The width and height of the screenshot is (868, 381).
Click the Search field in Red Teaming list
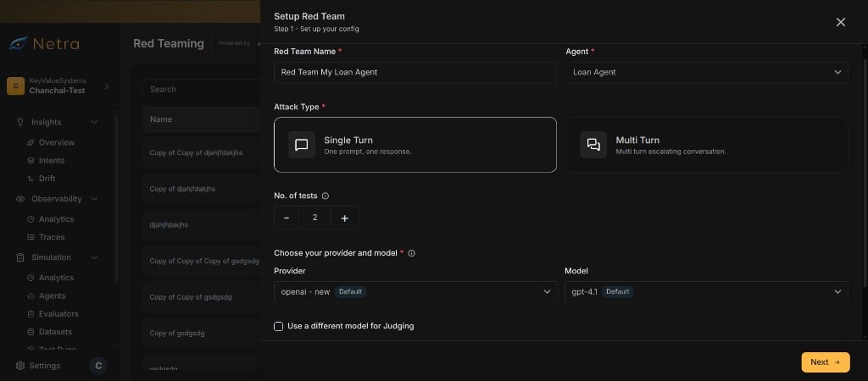pos(202,89)
